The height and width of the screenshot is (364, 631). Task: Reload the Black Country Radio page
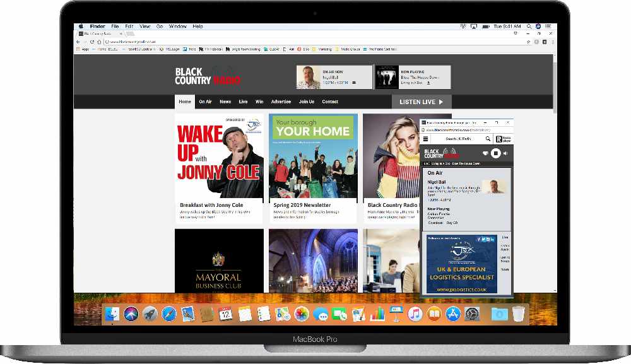click(x=92, y=42)
